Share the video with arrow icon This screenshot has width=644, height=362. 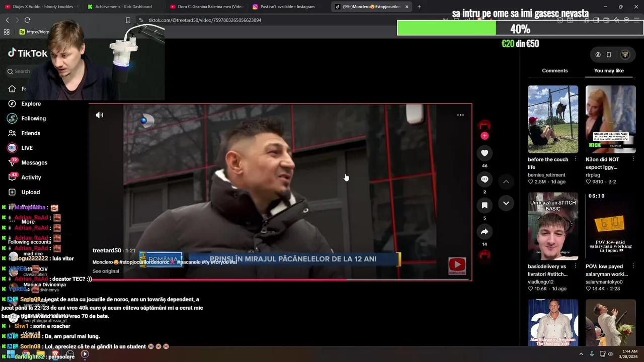pos(485,232)
